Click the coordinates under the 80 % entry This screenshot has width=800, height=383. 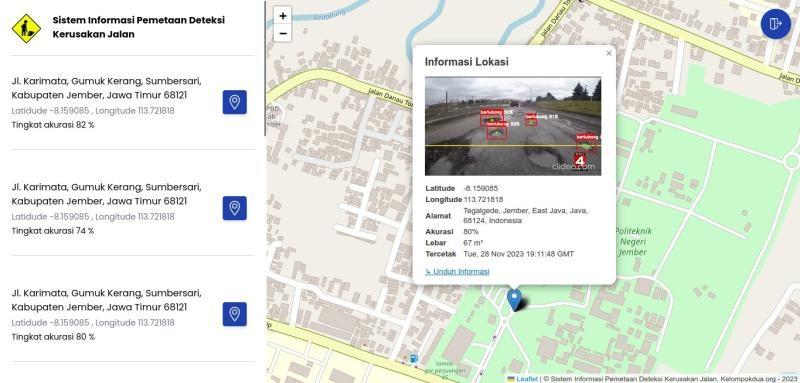point(93,323)
